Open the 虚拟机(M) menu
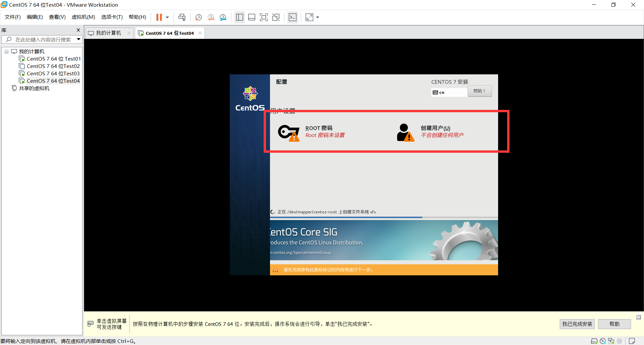644x345 pixels. coord(84,17)
